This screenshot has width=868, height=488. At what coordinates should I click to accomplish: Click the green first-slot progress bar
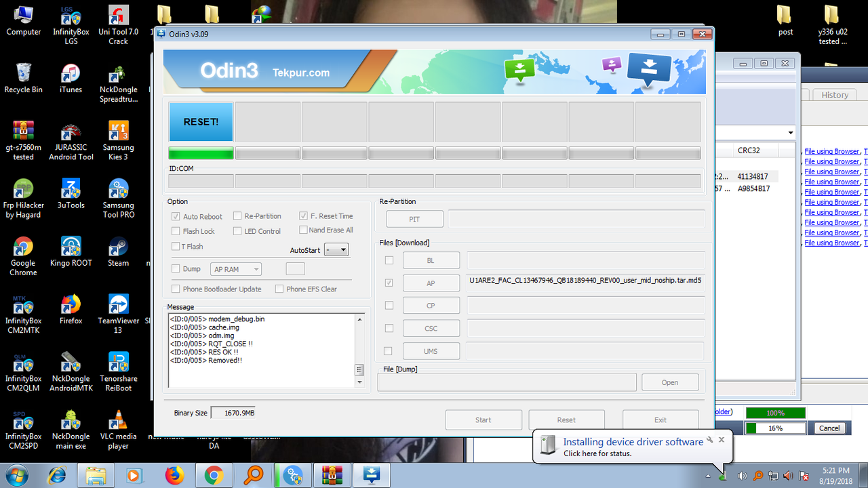(x=201, y=153)
